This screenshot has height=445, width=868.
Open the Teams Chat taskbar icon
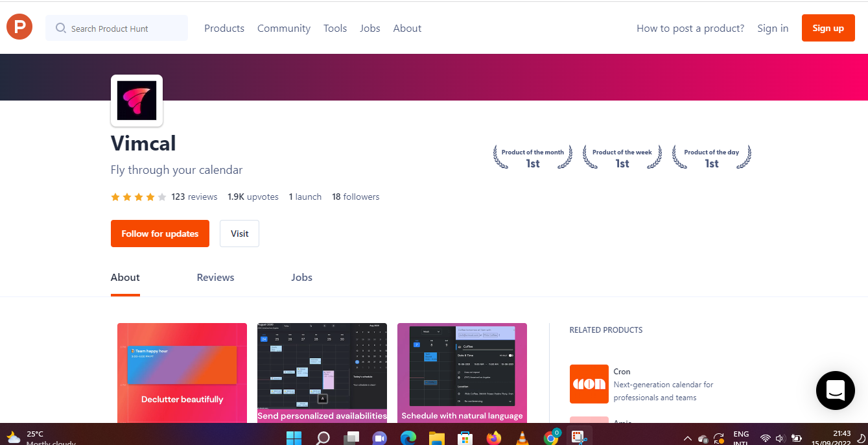tap(380, 437)
